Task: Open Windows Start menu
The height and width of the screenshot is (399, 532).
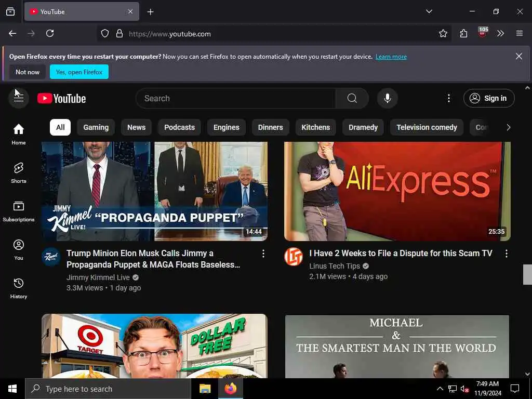Action: pos(12,389)
